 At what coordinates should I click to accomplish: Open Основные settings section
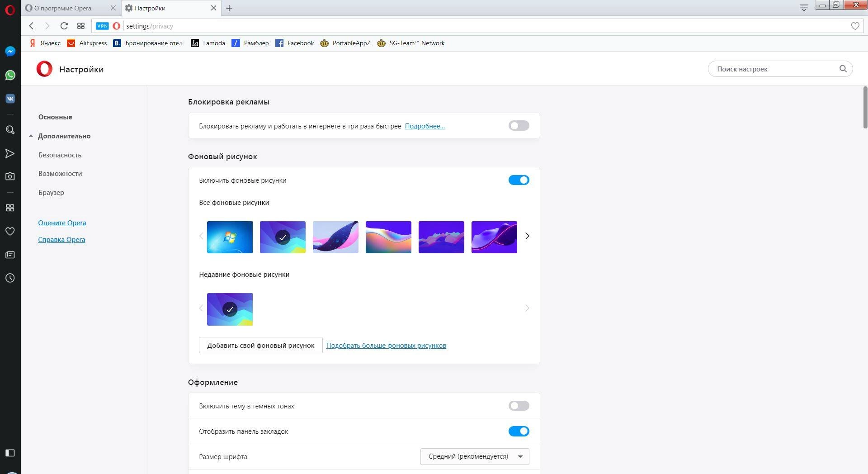point(55,117)
